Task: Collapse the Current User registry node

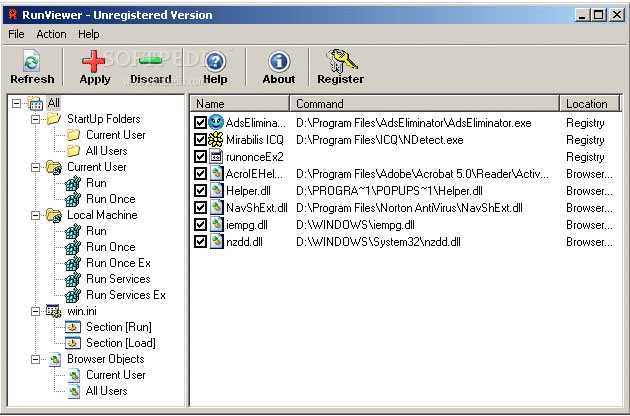Action: pos(35,167)
